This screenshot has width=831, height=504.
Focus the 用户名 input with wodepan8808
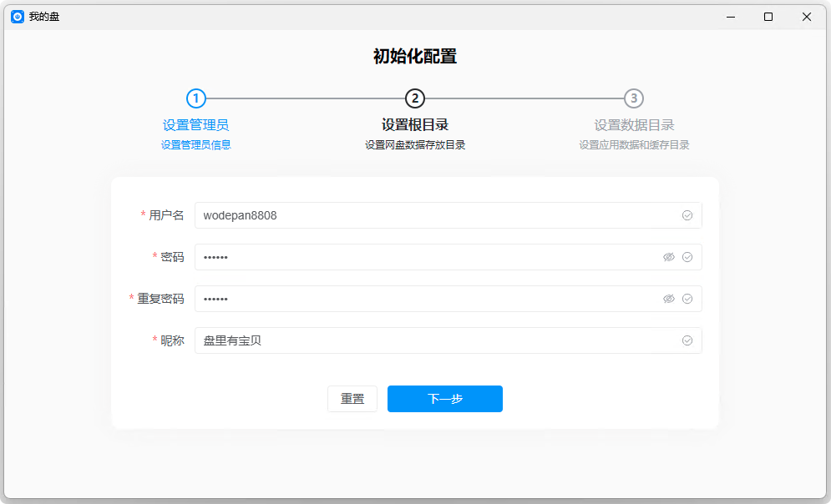pyautogui.click(x=448, y=215)
